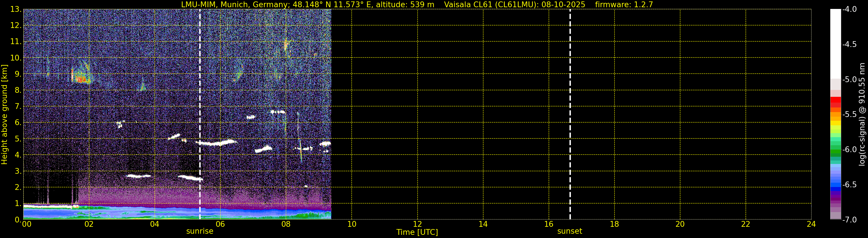Click the '11.' height tick label
The height and width of the screenshot is (238, 868).
(16, 41)
